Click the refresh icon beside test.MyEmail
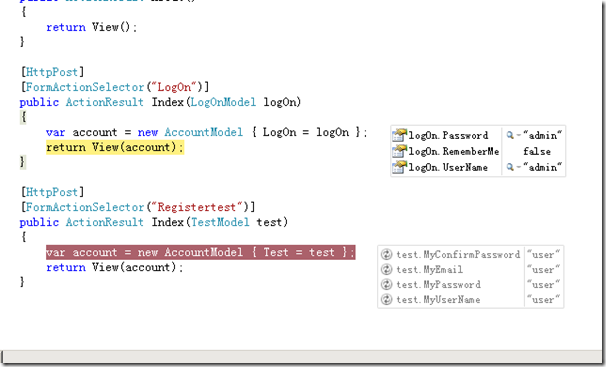This screenshot has width=606, height=367. pyautogui.click(x=386, y=269)
